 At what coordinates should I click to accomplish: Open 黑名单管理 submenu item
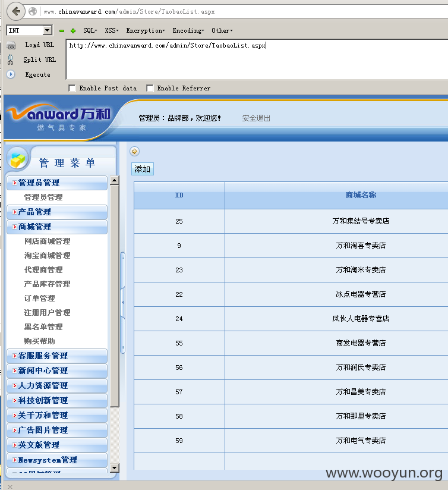pyautogui.click(x=43, y=327)
